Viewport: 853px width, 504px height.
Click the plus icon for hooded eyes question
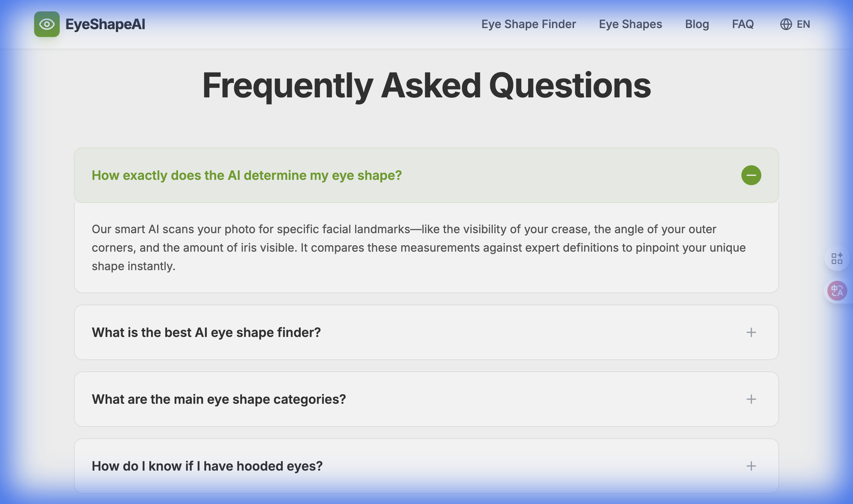(751, 466)
